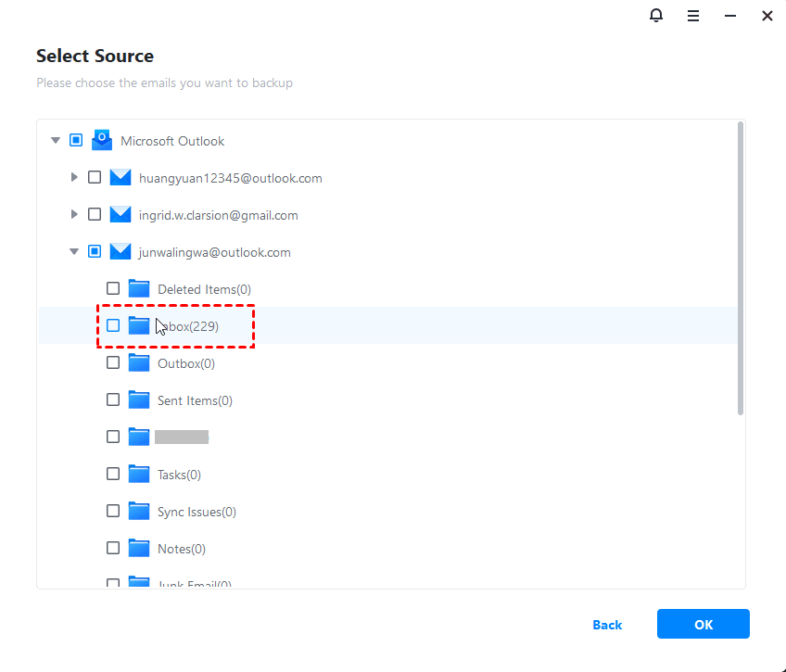Collapse the Microsoft Outlook root node
The image size is (786, 672).
56,140
